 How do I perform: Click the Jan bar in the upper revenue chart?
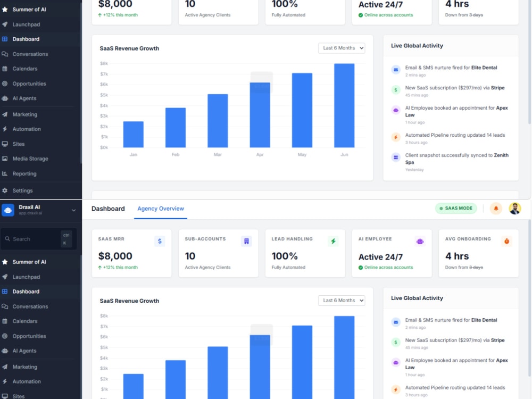134,135
